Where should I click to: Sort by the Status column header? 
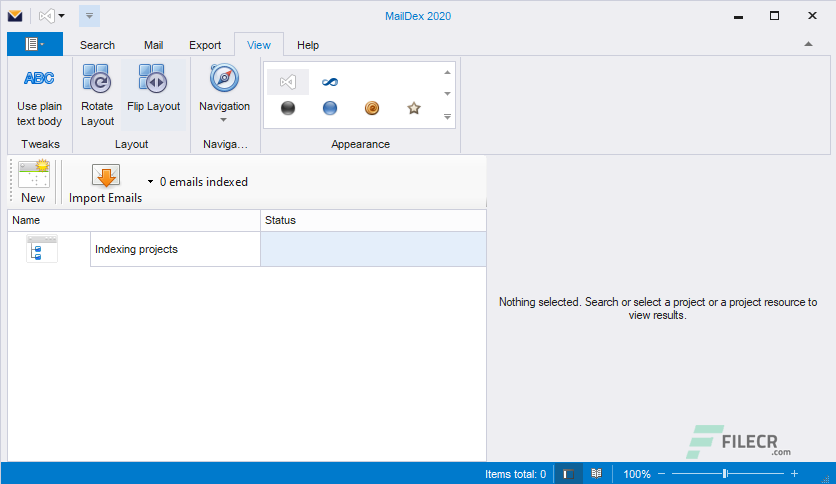click(373, 220)
